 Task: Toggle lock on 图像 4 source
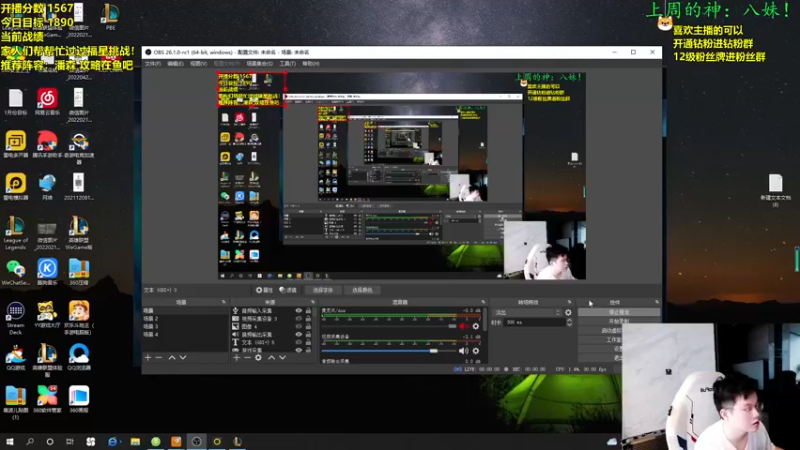point(308,326)
